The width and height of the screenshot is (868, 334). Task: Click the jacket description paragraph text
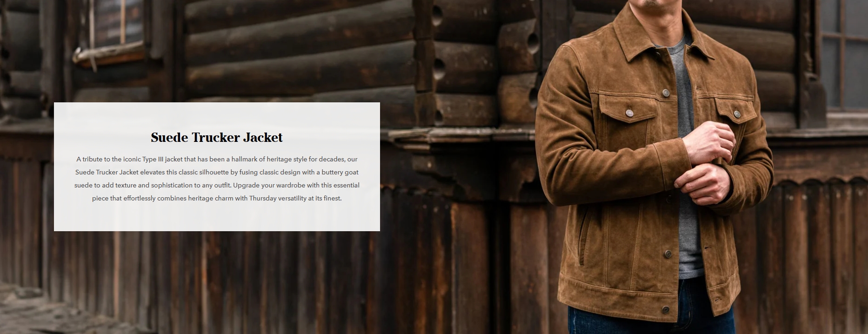(217, 179)
